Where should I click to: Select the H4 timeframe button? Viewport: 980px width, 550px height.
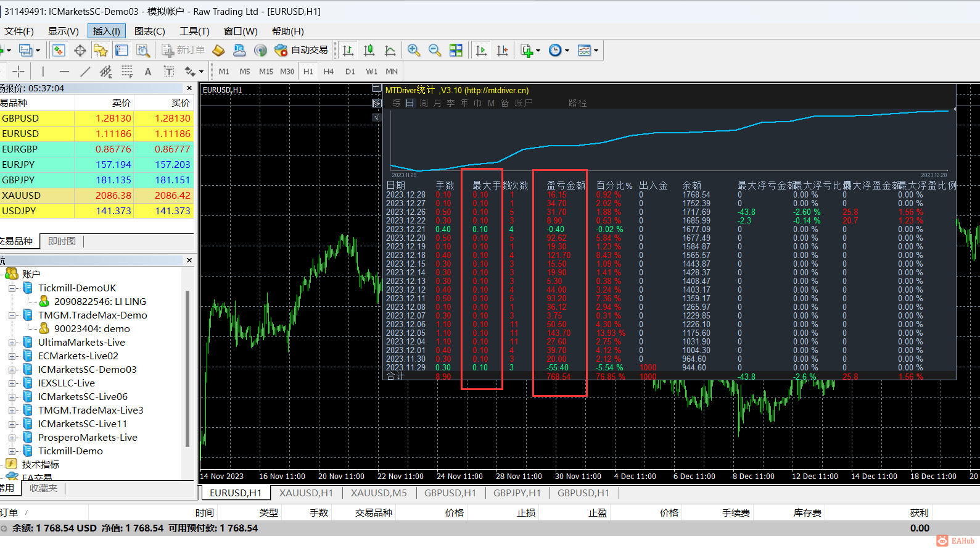point(329,72)
